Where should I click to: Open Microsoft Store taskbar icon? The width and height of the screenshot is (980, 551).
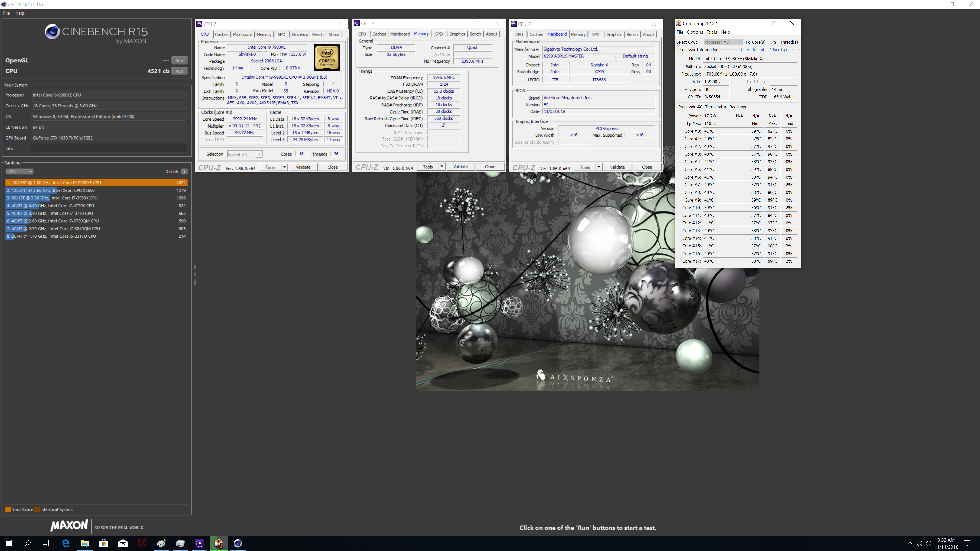pyautogui.click(x=103, y=543)
